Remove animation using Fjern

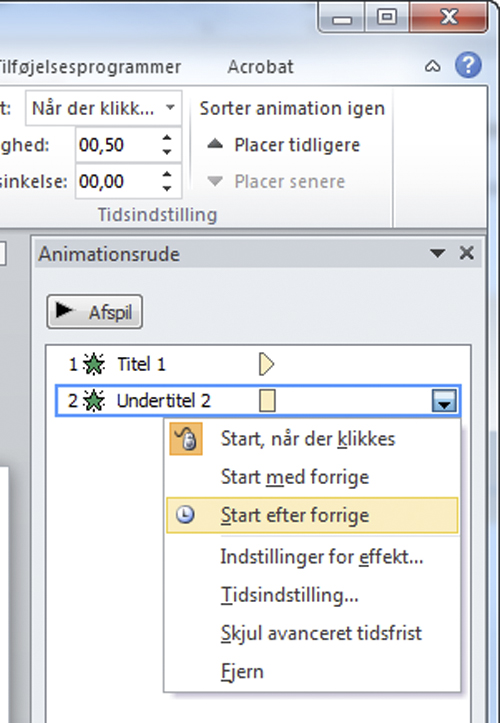coord(242,671)
